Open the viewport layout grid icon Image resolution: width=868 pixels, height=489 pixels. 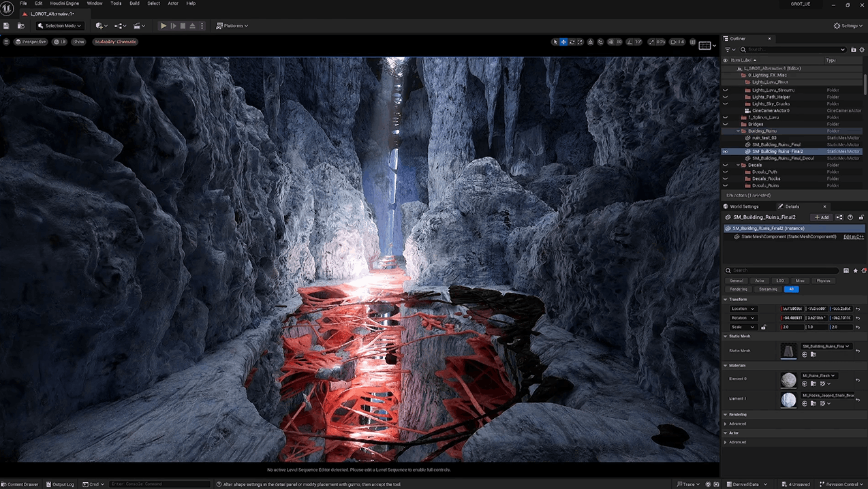coord(693,42)
